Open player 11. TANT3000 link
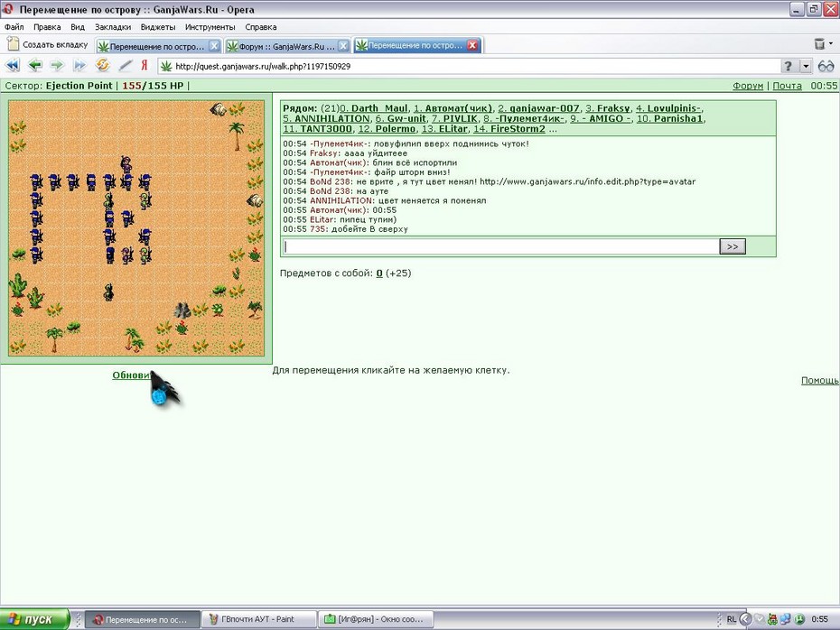This screenshot has width=840, height=630. click(318, 128)
